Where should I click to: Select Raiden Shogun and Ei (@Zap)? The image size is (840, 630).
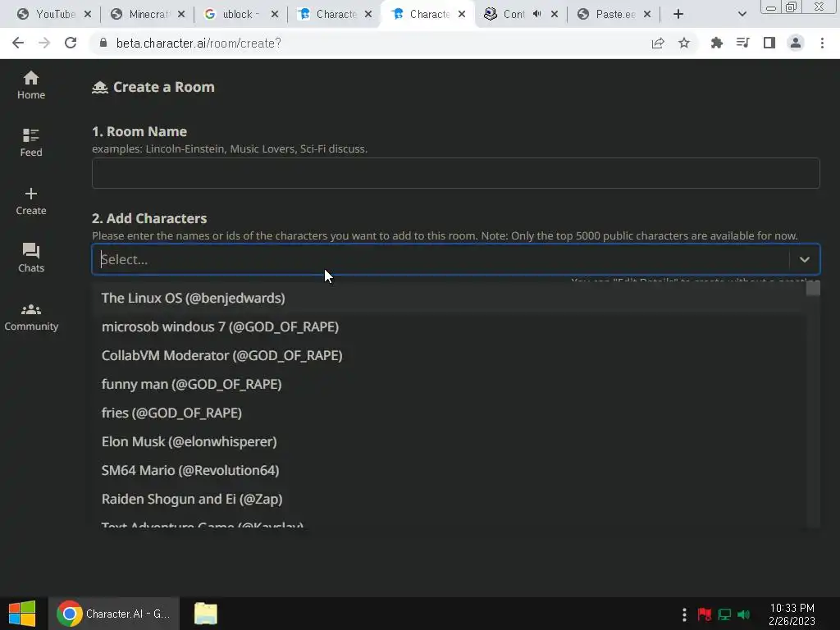pyautogui.click(x=449, y=499)
